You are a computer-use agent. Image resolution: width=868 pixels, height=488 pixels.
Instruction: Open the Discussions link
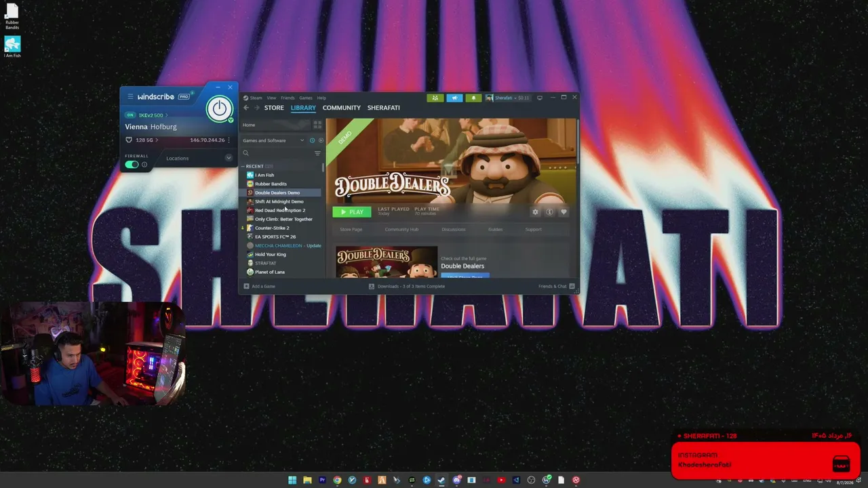pos(454,230)
